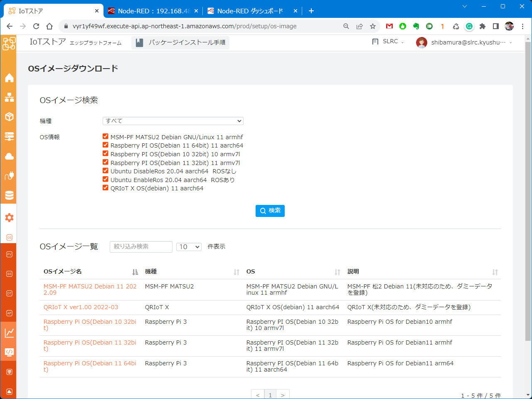Open QRIoT X ver1.00 2022-03 link
Screen dimensions: 532x399
point(81,307)
